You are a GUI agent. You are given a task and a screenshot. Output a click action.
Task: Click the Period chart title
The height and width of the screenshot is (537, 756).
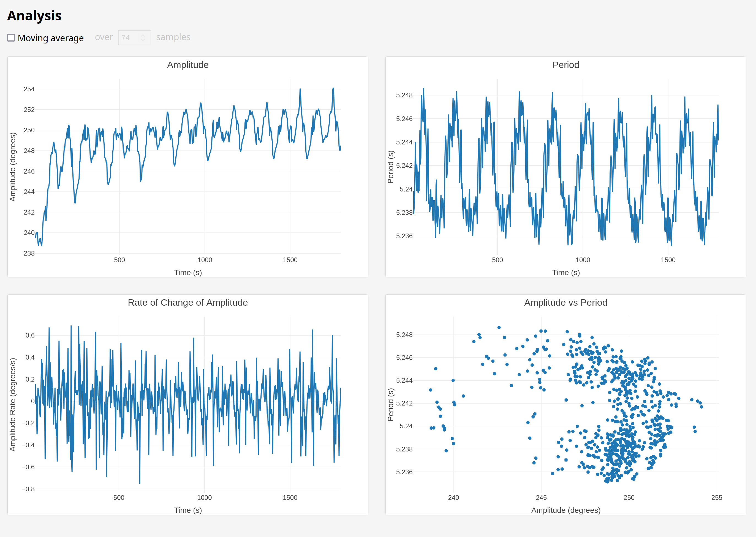tap(565, 65)
